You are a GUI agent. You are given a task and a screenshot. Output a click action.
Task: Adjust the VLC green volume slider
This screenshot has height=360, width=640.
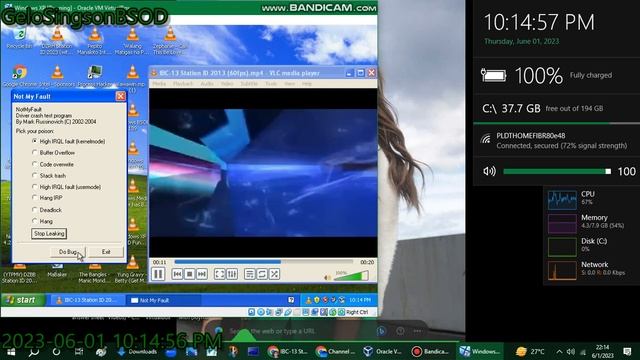pos(351,276)
